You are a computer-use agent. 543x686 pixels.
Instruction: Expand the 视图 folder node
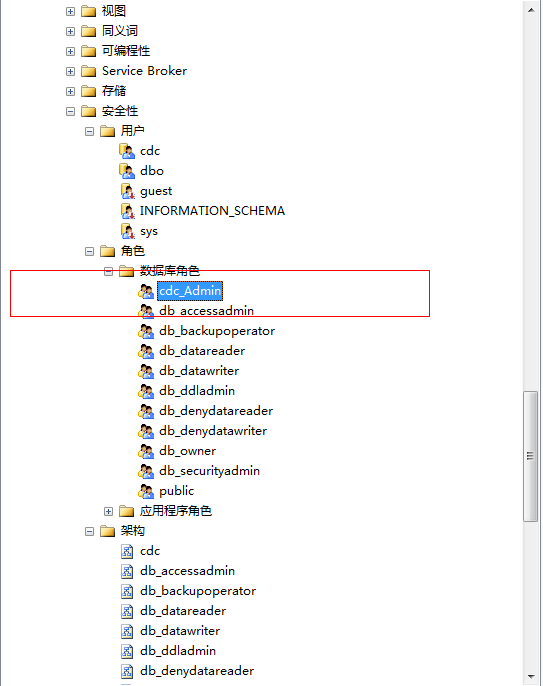point(70,11)
